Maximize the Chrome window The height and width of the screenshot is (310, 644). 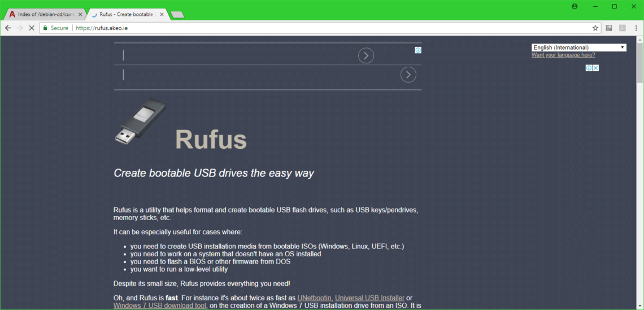point(615,6)
